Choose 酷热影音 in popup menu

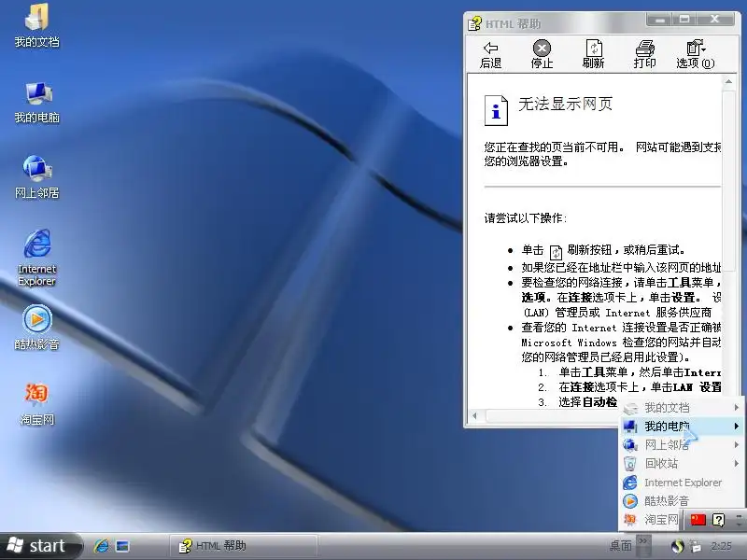click(682, 501)
